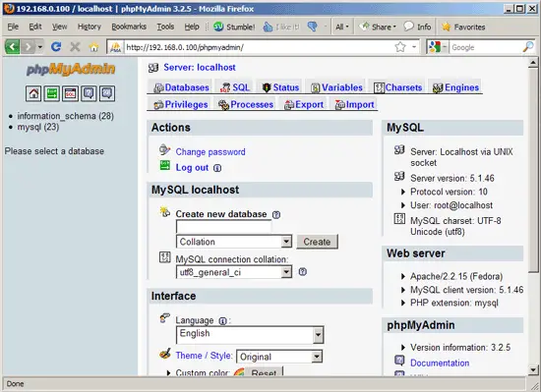This screenshot has height=392, width=541.
Task: Click the site identity icon in the address bar
Action: 116,47
